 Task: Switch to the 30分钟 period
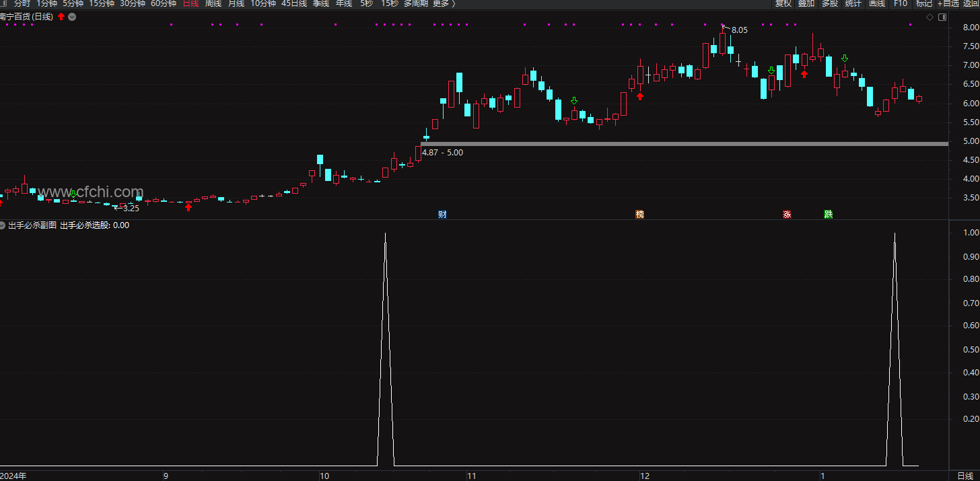[133, 4]
